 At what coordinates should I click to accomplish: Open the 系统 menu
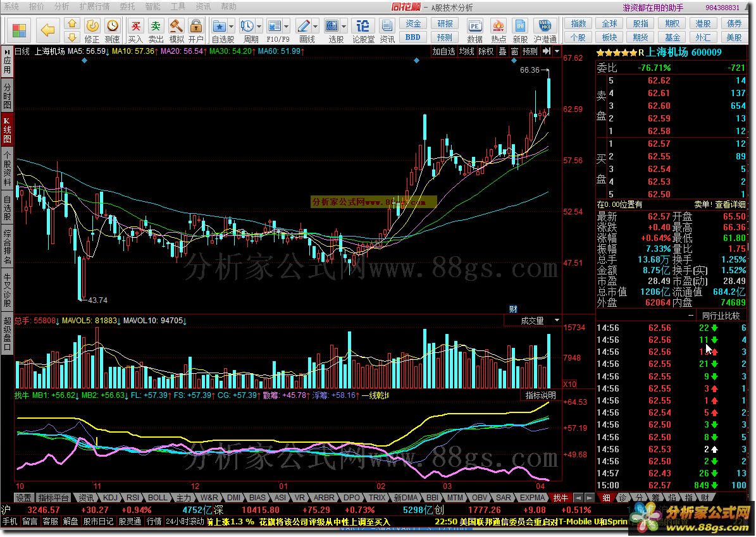point(11,6)
